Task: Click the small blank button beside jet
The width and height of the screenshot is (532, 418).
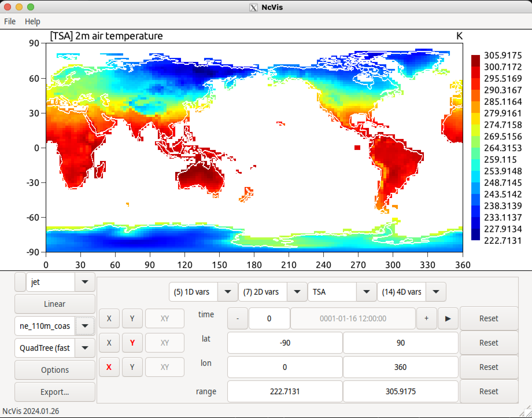Action: click(20, 282)
